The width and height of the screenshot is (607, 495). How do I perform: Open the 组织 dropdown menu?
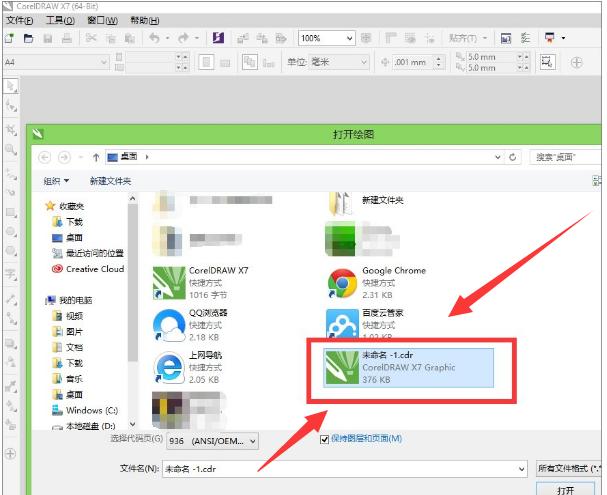pyautogui.click(x=56, y=181)
